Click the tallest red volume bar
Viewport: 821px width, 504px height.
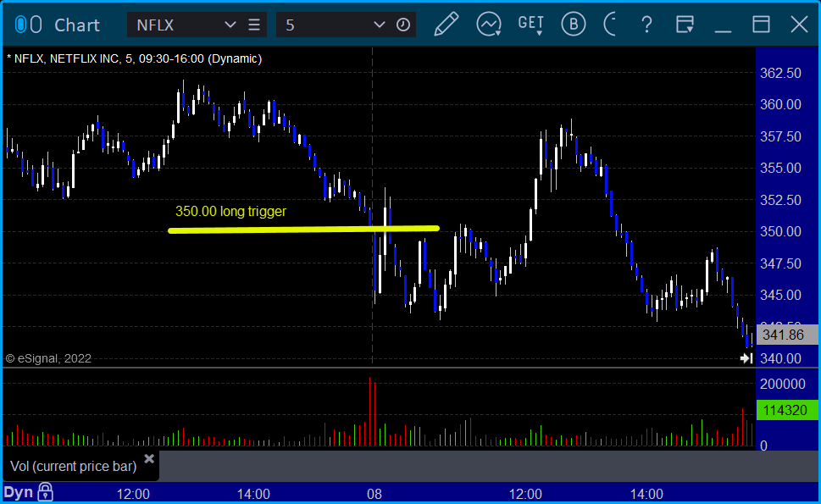click(370, 412)
